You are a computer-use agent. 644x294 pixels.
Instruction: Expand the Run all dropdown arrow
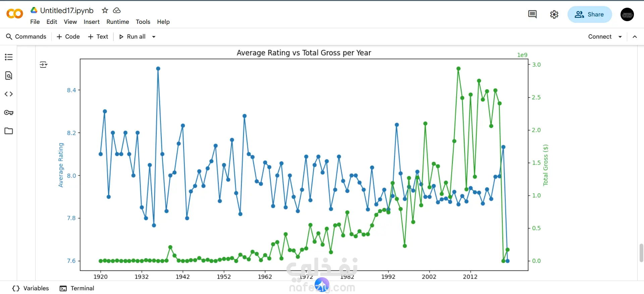click(x=154, y=37)
